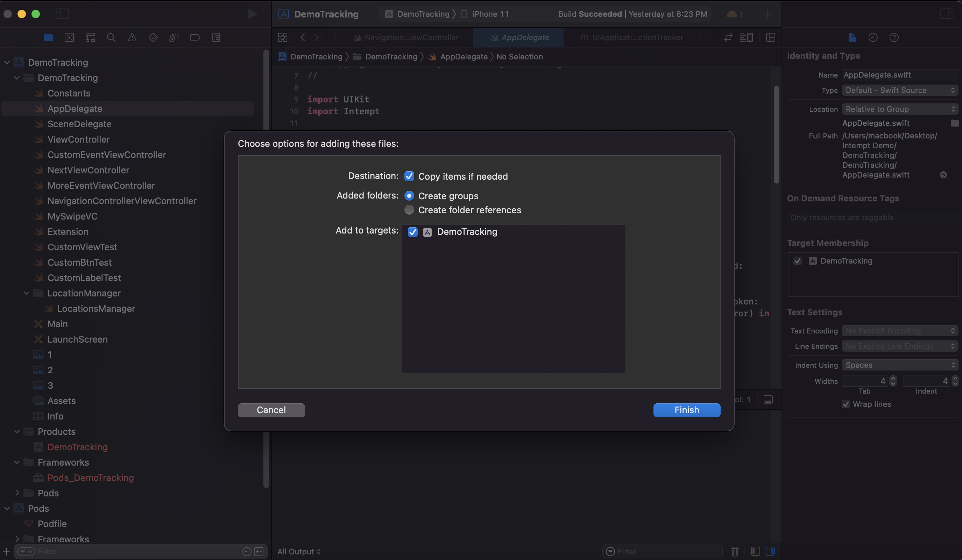Click the Library plus button in toolbar

767,14
